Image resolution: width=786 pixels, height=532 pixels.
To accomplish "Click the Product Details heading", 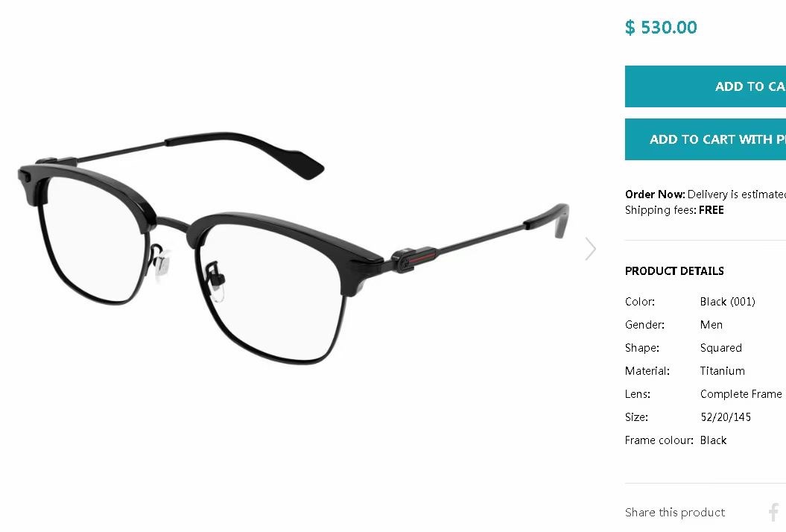I will tap(674, 271).
